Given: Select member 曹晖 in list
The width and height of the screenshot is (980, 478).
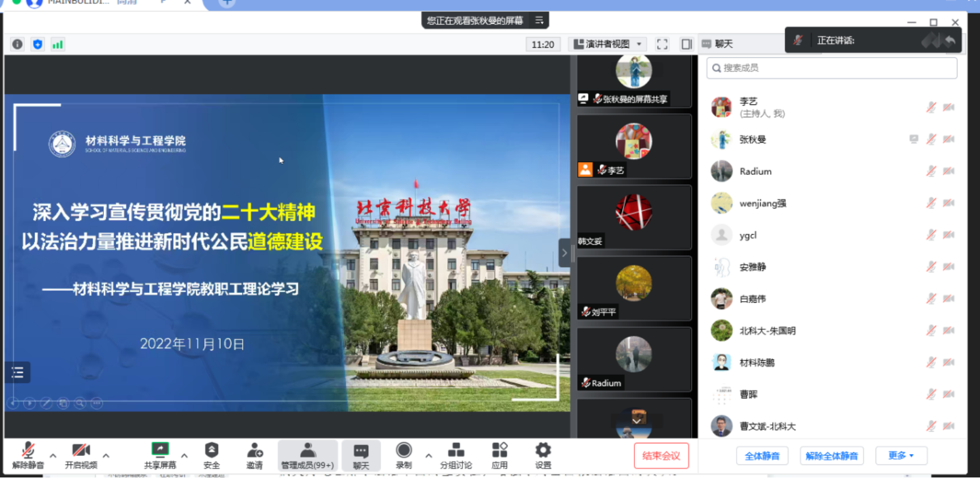Looking at the screenshot, I should pos(832,394).
